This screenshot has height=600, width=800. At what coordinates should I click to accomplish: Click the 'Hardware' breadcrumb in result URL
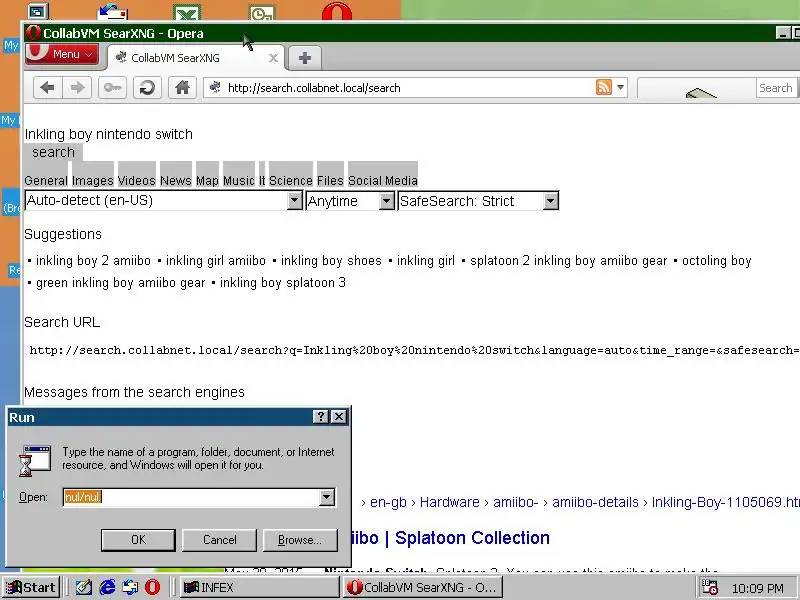(x=449, y=503)
